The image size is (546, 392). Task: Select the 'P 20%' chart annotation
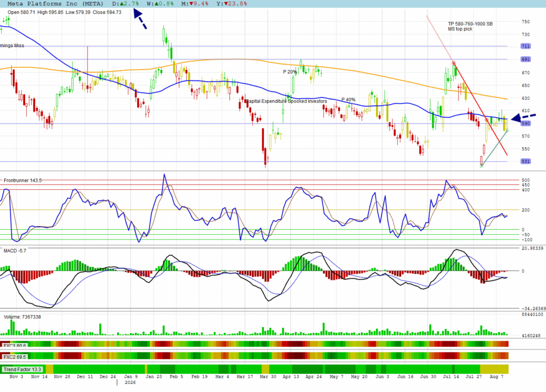pyautogui.click(x=290, y=72)
